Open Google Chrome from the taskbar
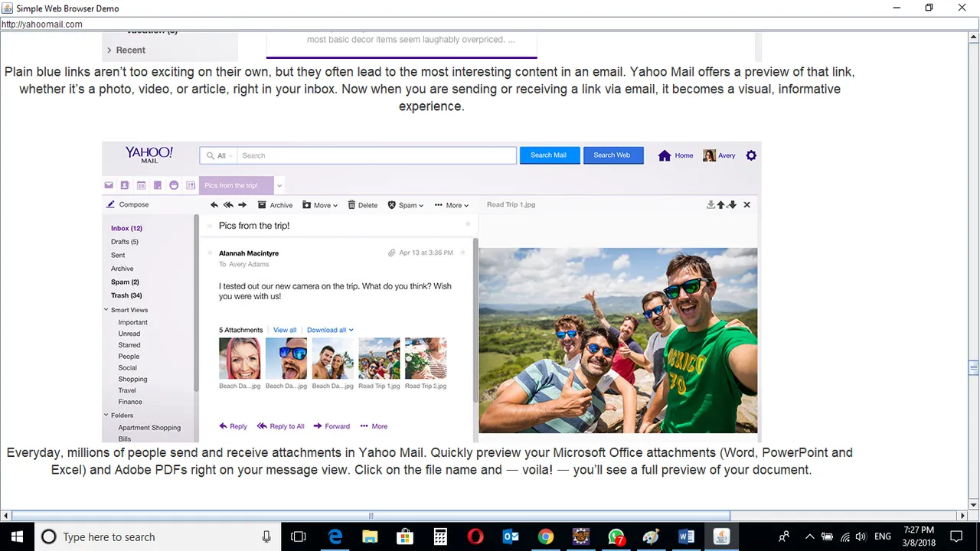Image resolution: width=980 pixels, height=551 pixels. point(545,536)
